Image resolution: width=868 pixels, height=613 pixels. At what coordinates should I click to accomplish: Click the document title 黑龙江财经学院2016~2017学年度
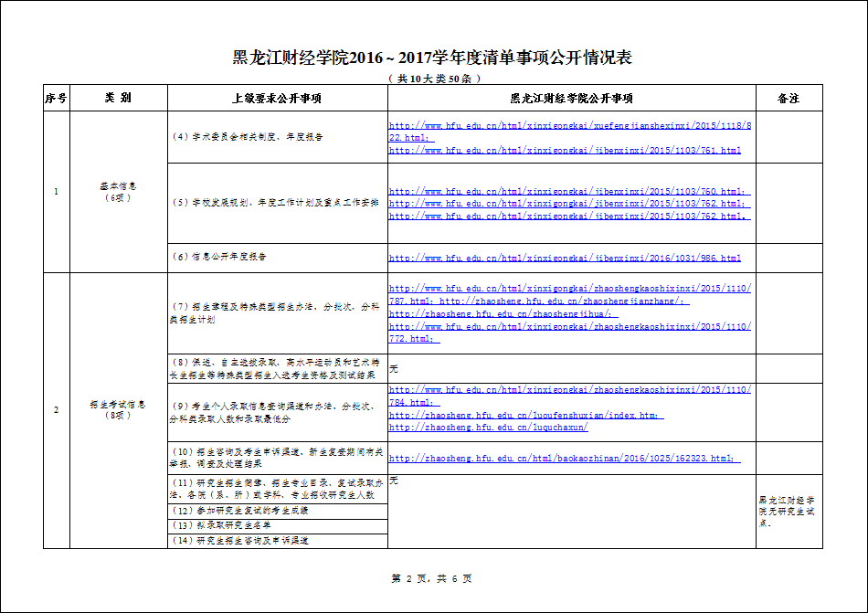(x=432, y=58)
